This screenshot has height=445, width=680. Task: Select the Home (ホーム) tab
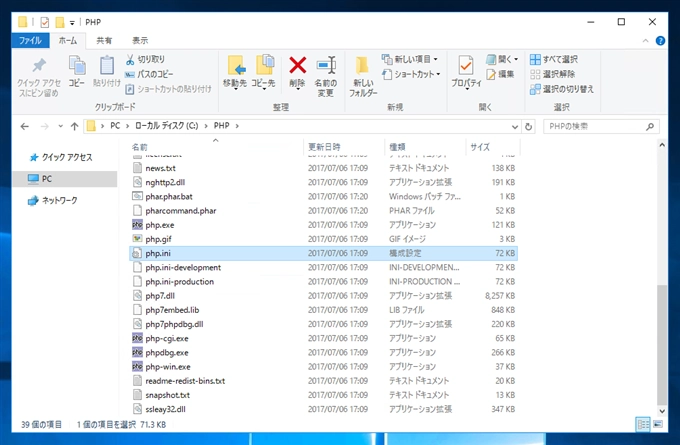(68, 40)
